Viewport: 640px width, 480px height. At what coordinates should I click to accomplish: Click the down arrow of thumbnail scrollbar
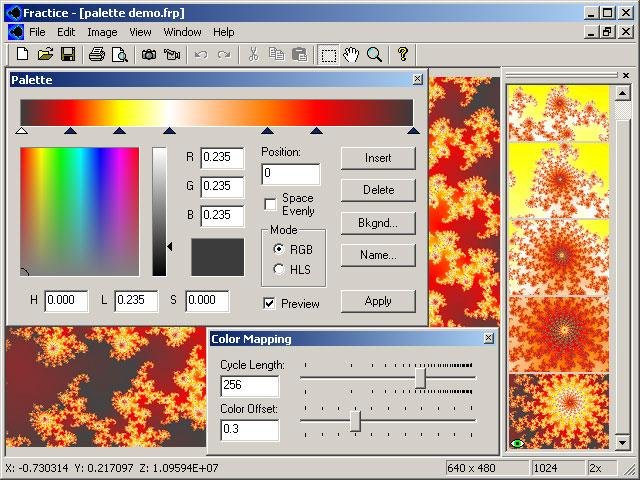[x=622, y=442]
